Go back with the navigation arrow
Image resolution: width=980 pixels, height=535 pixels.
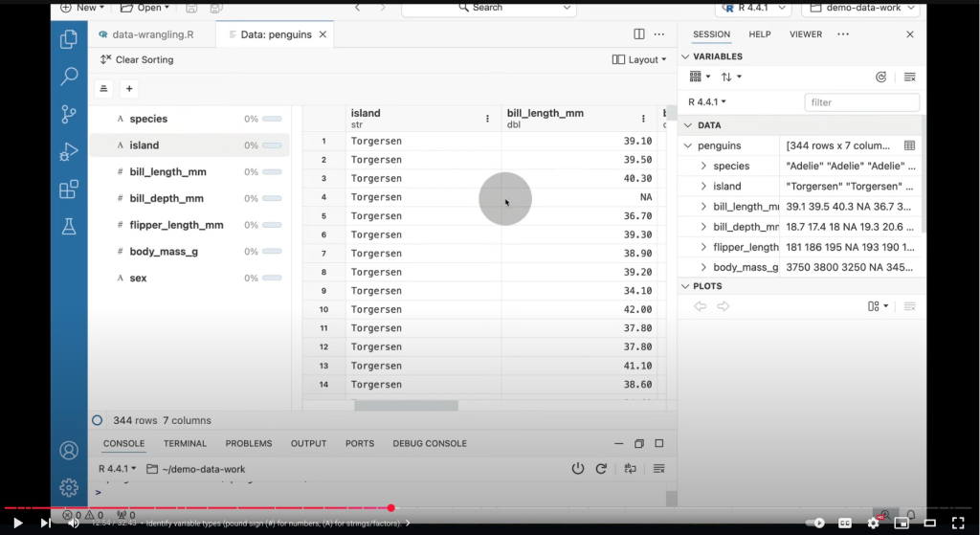tap(358, 8)
